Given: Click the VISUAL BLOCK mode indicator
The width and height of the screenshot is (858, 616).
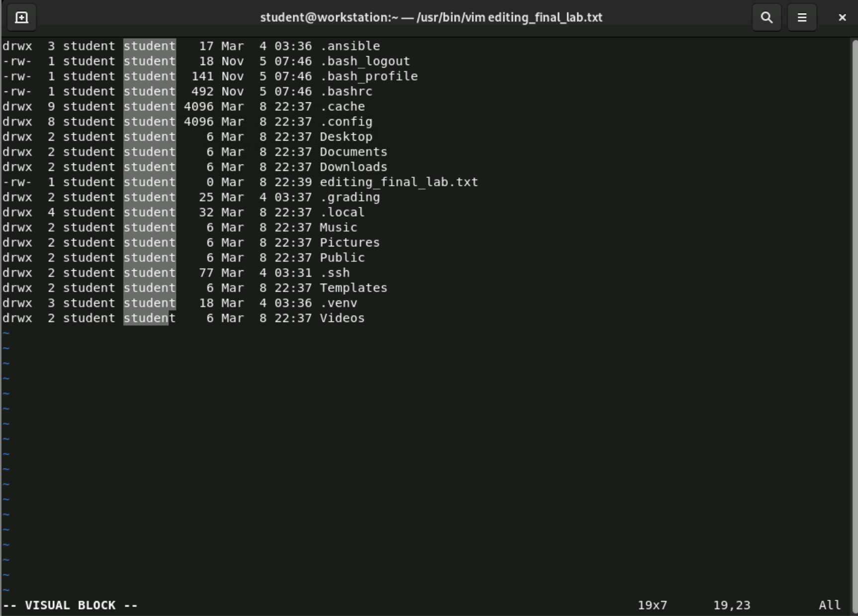Looking at the screenshot, I should coord(70,606).
